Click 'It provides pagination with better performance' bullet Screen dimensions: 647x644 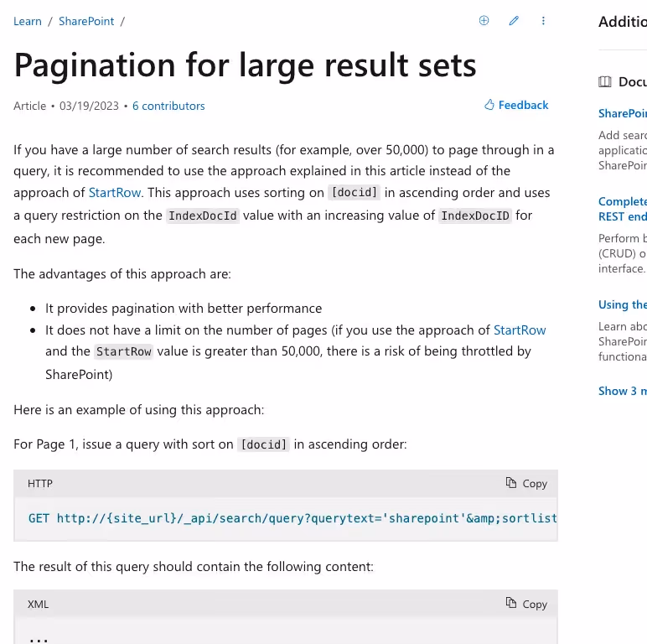click(x=184, y=309)
